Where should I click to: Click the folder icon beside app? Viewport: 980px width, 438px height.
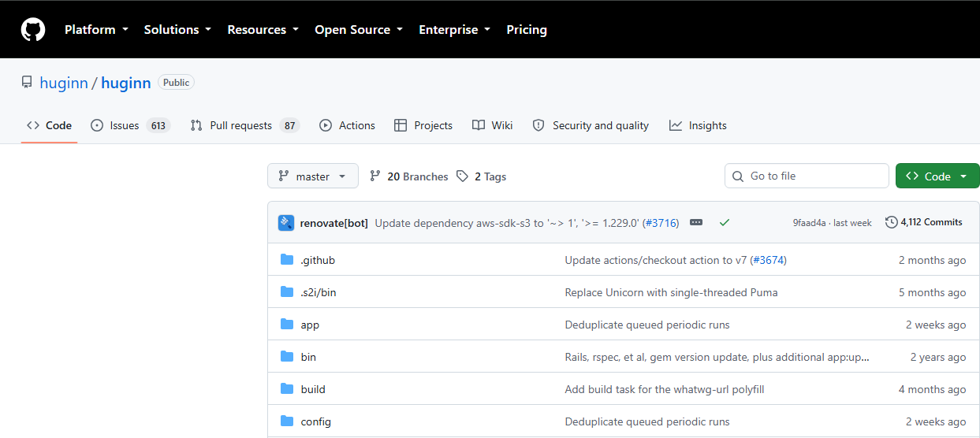pyautogui.click(x=287, y=325)
